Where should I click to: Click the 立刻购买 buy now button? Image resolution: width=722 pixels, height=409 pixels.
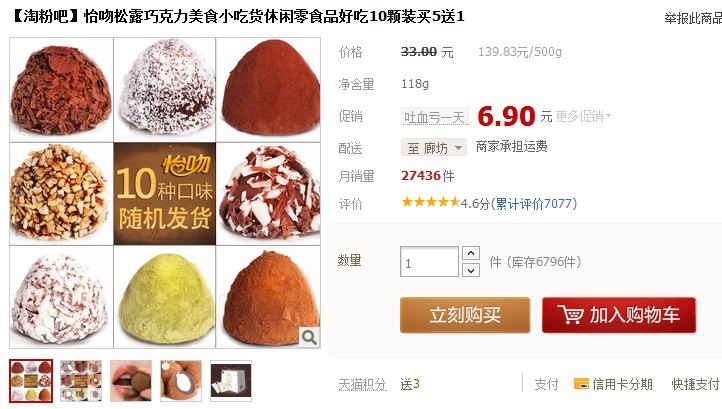coord(465,315)
